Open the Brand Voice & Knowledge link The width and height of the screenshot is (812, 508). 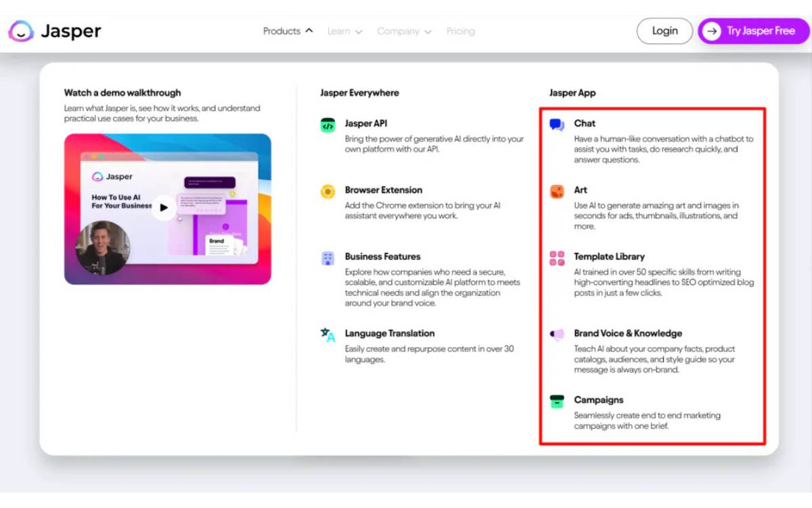628,333
